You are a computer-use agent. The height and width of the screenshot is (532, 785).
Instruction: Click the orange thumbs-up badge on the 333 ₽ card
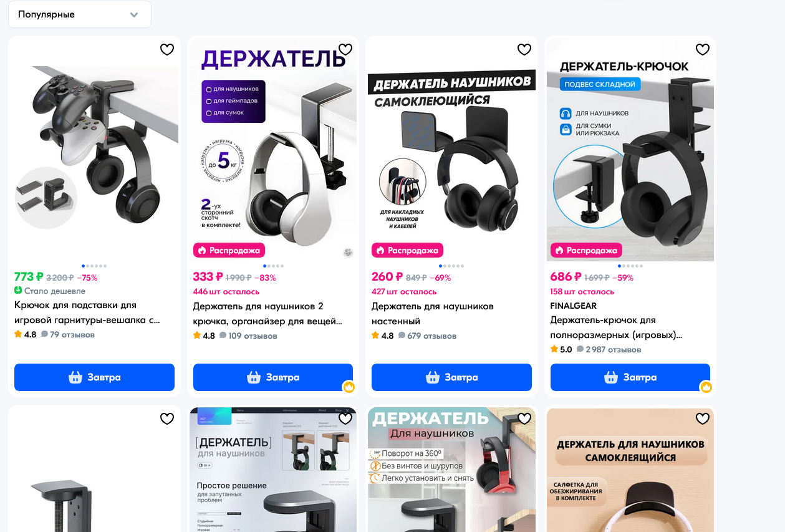click(x=349, y=387)
